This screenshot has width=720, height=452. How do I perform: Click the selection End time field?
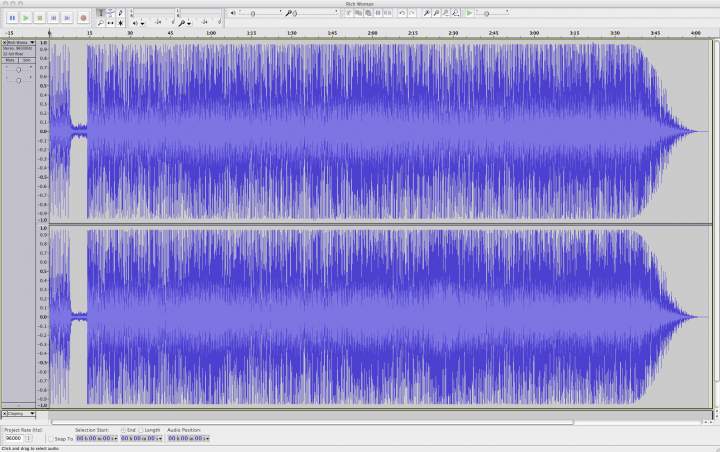click(139, 439)
